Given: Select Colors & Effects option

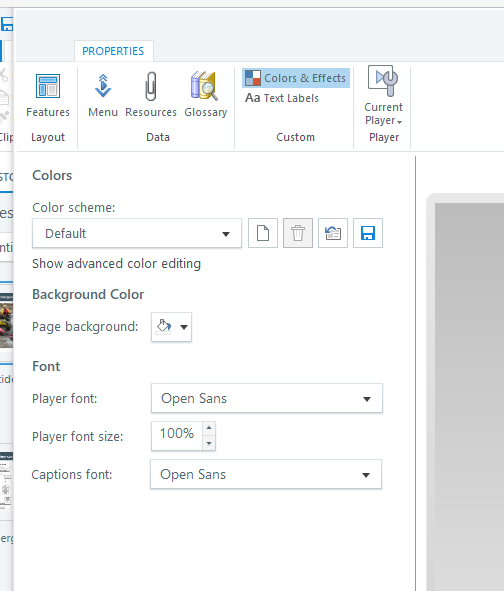Looking at the screenshot, I should (296, 78).
